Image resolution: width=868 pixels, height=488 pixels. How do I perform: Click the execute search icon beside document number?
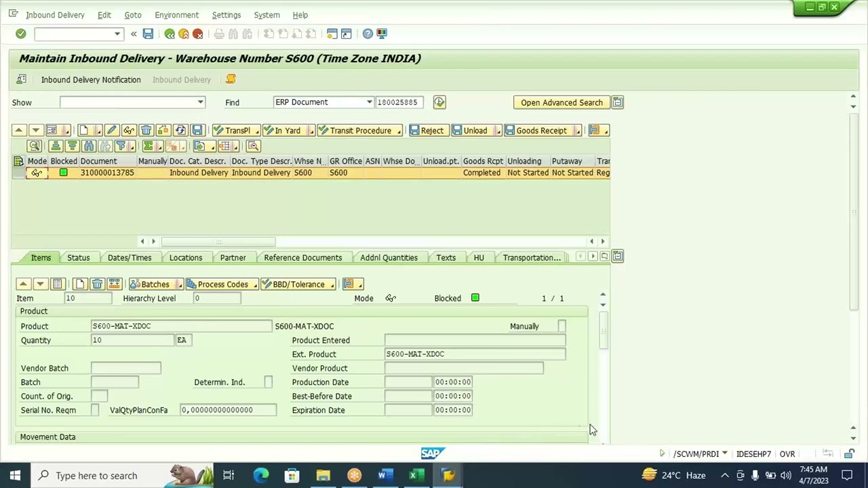pyautogui.click(x=439, y=102)
